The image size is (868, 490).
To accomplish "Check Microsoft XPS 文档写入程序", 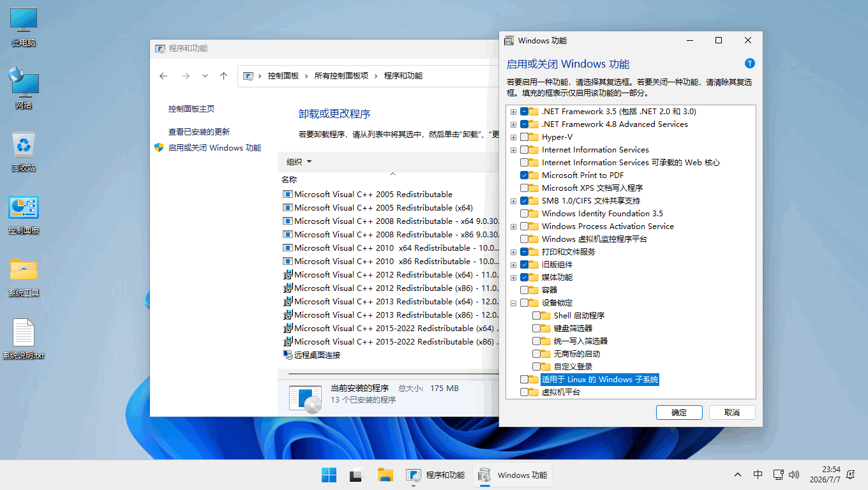I will point(525,188).
